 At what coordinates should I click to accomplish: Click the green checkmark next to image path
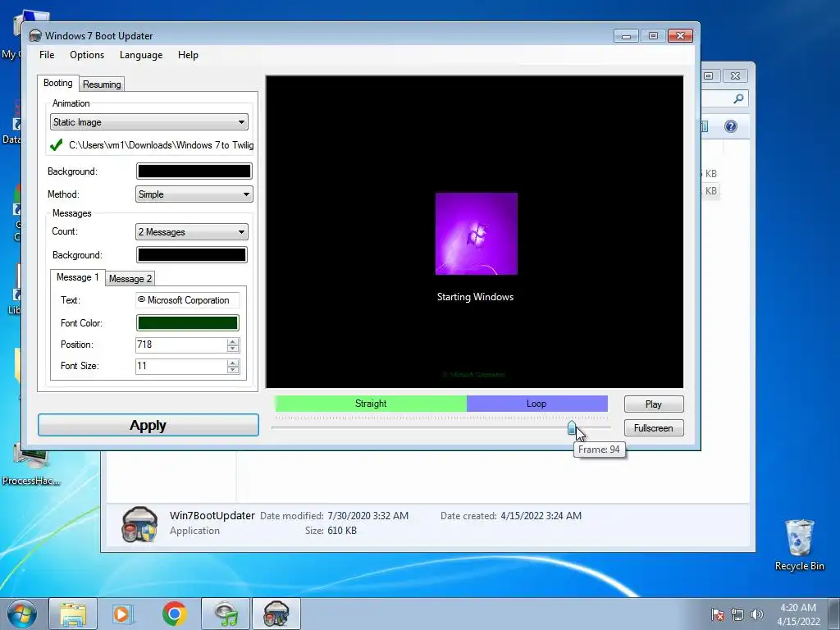tap(57, 145)
